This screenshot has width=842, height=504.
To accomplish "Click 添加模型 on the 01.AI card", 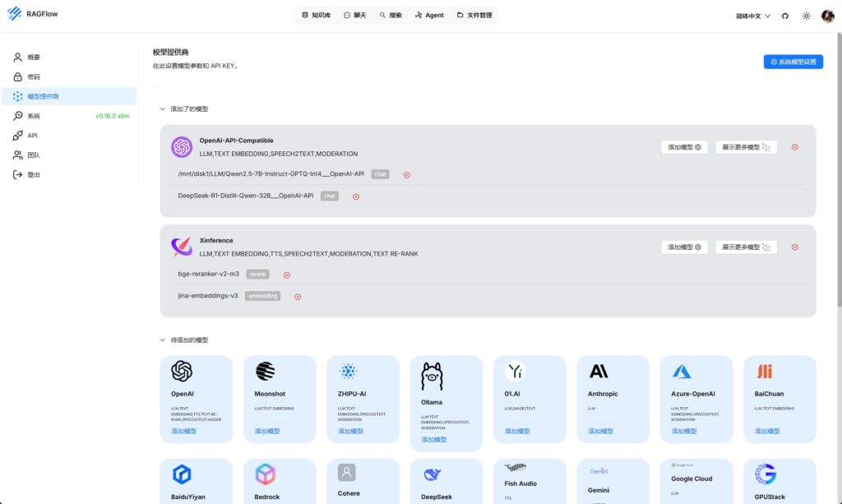I will click(517, 431).
